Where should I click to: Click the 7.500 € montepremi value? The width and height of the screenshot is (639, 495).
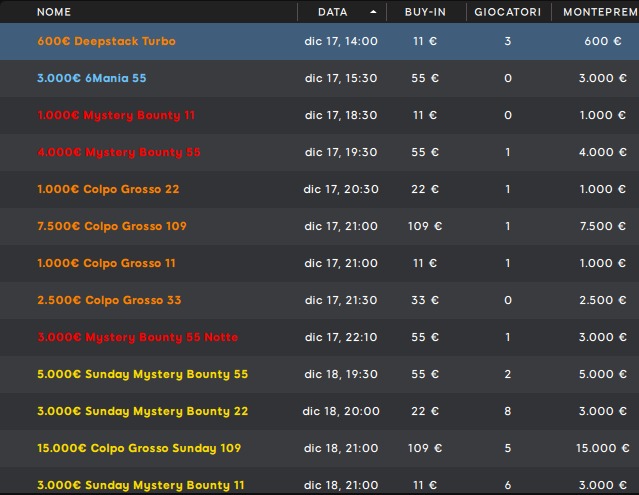click(x=603, y=226)
